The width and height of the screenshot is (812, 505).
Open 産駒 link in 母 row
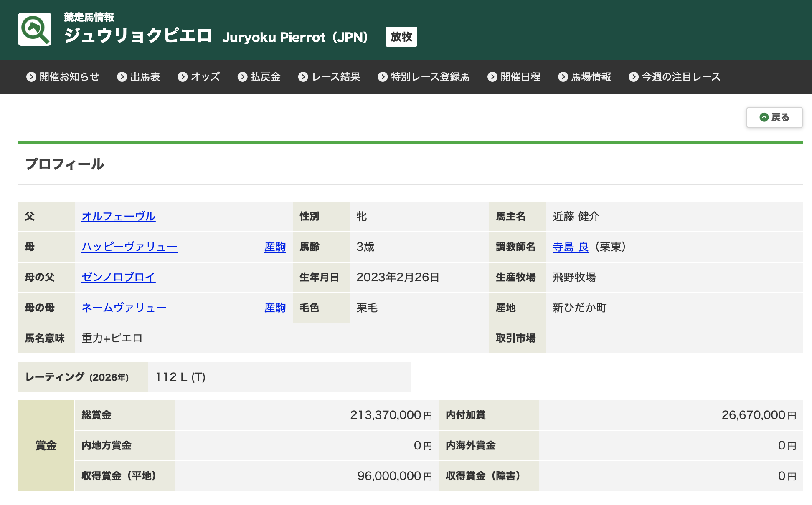[275, 247]
